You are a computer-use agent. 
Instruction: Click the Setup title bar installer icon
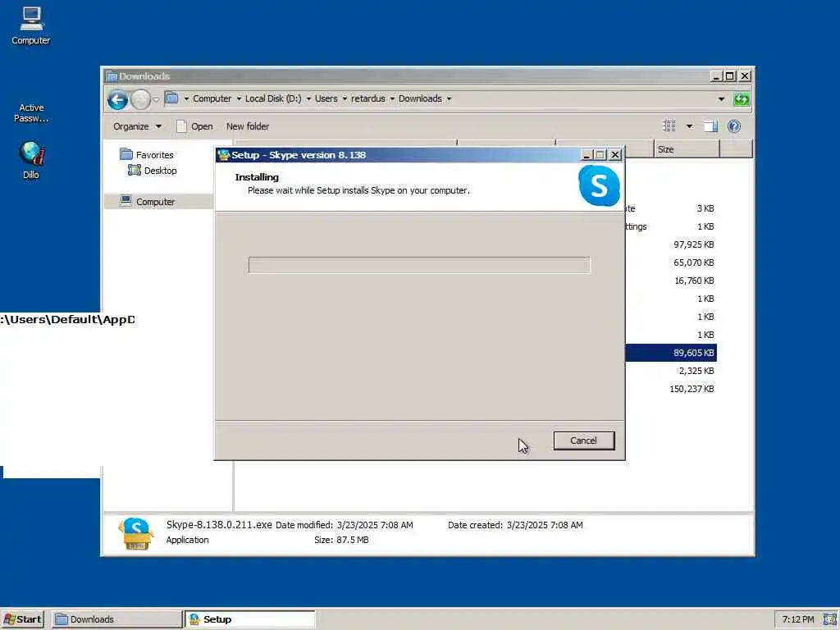pyautogui.click(x=223, y=155)
